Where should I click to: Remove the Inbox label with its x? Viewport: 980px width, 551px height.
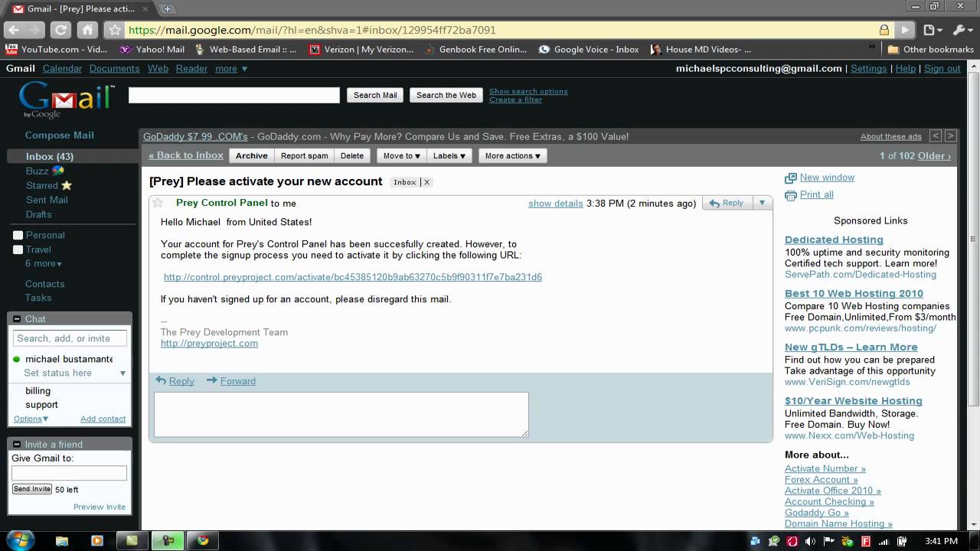(x=426, y=182)
